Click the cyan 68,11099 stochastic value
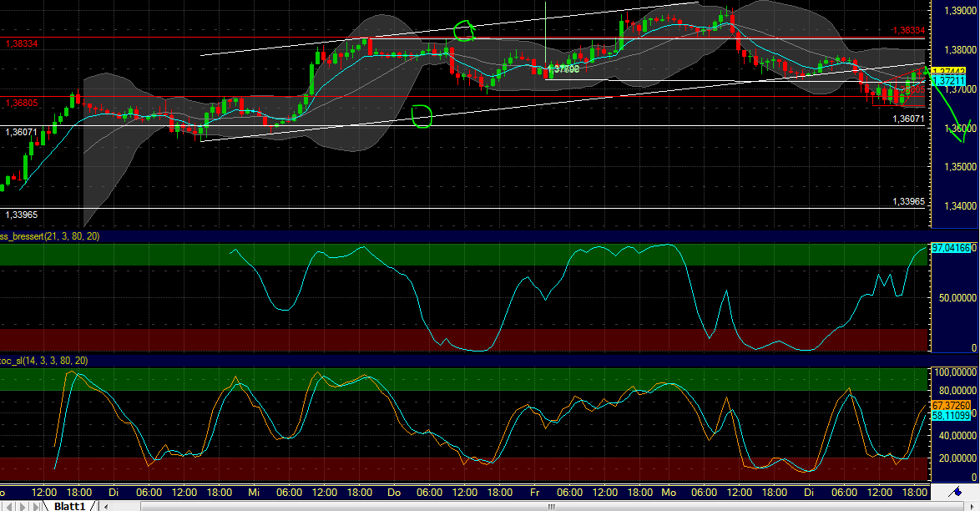Viewport: 980px width, 511px height. coord(952,413)
